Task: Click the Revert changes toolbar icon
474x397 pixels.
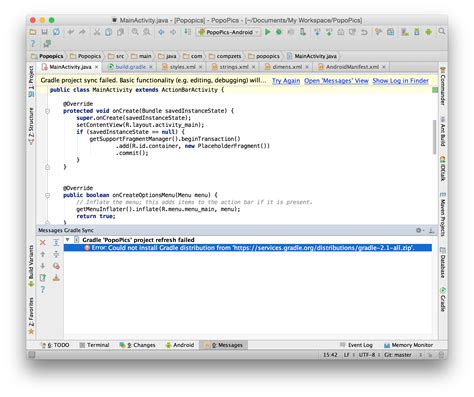Action: tap(364, 32)
